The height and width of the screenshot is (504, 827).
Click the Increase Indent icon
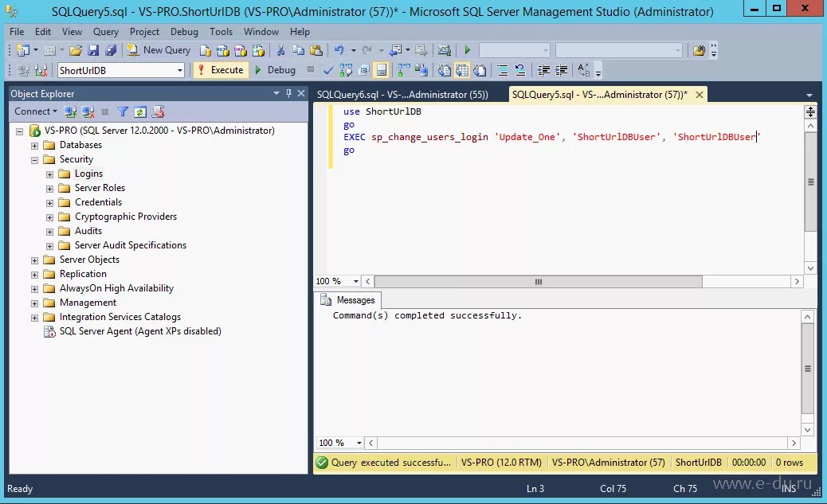(x=561, y=70)
